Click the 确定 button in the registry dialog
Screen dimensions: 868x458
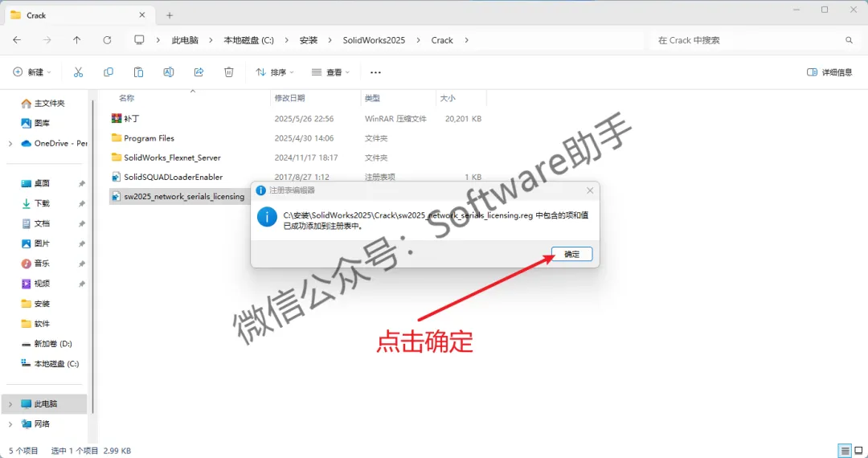[x=572, y=254]
